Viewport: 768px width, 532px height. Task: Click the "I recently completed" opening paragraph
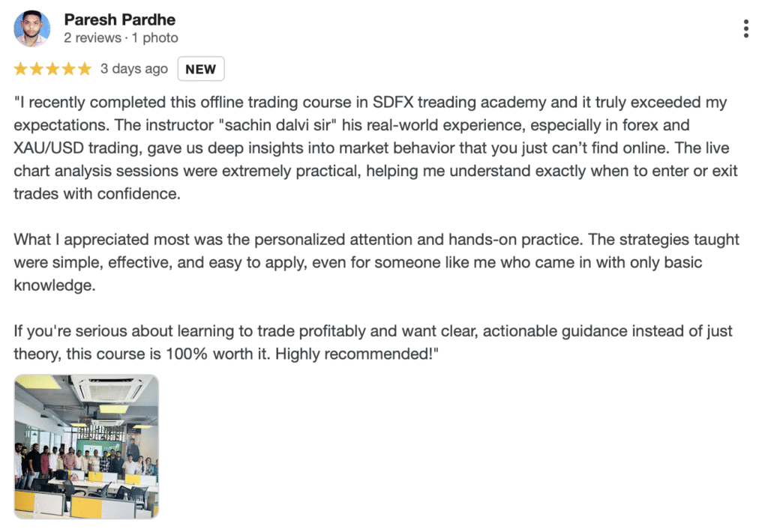point(375,148)
